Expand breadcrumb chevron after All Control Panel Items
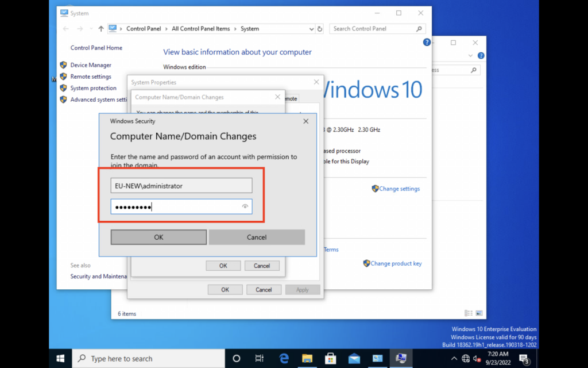The height and width of the screenshot is (368, 588). coord(235,29)
